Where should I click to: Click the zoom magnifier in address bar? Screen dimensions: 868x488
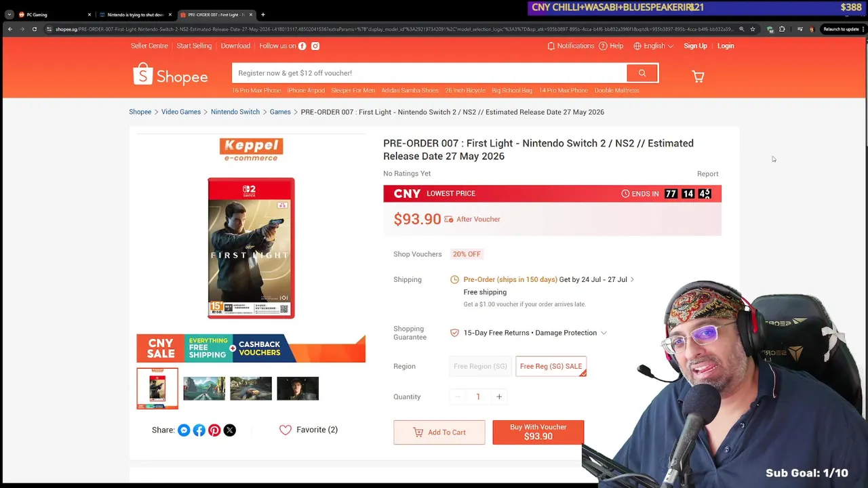point(741,29)
